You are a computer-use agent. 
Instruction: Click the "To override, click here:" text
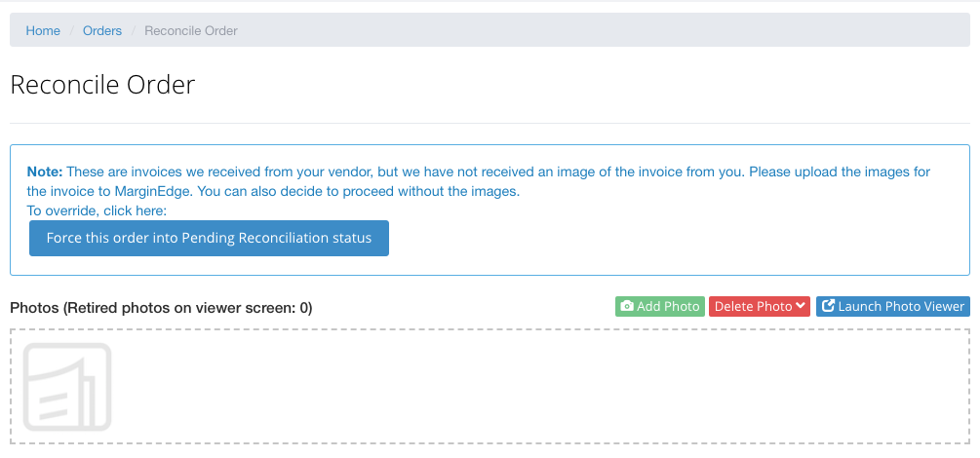tap(98, 210)
